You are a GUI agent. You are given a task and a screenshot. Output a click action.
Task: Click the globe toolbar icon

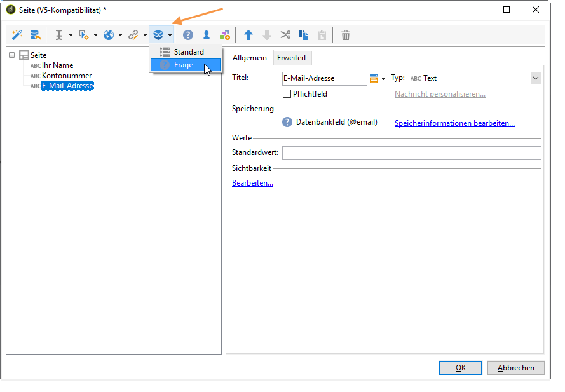[109, 35]
